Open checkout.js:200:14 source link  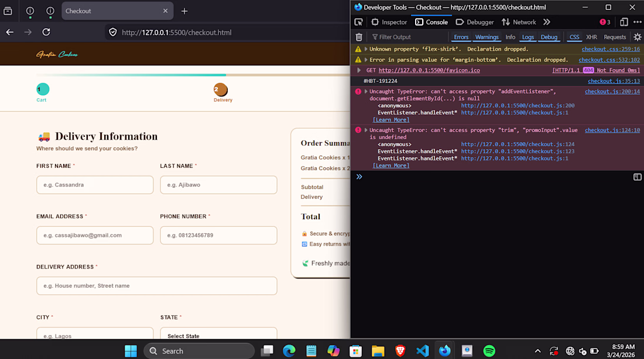tap(612, 91)
